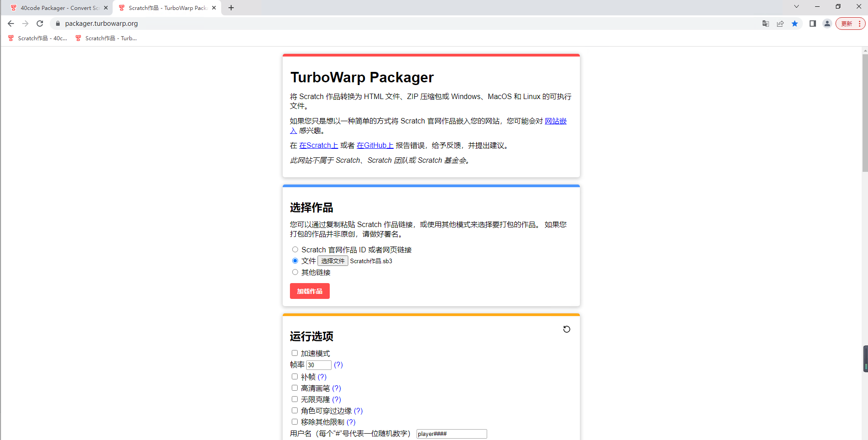Open the browser profile avatar icon
The image size is (868, 440).
pos(827,24)
